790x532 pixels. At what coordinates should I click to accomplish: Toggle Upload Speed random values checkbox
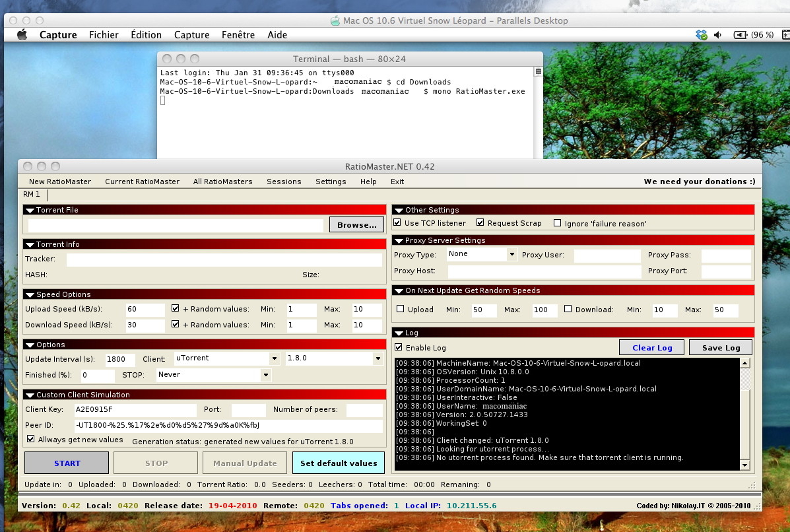[176, 308]
